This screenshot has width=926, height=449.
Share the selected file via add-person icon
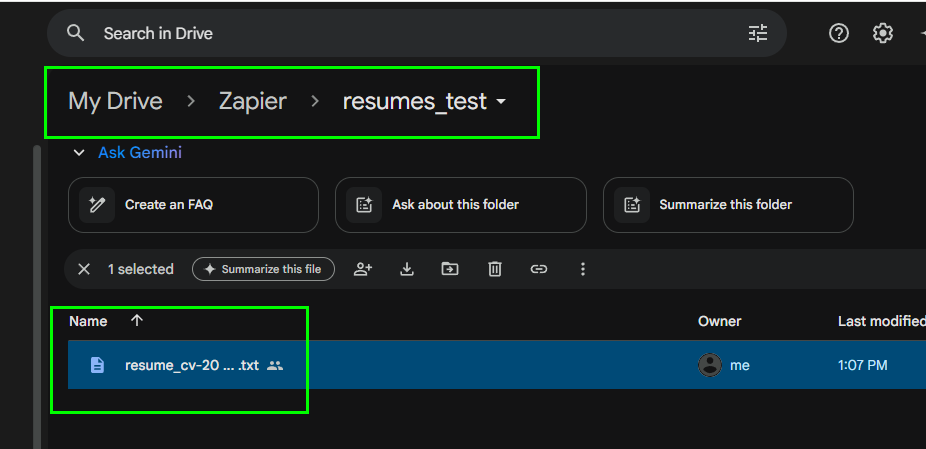[x=363, y=269]
